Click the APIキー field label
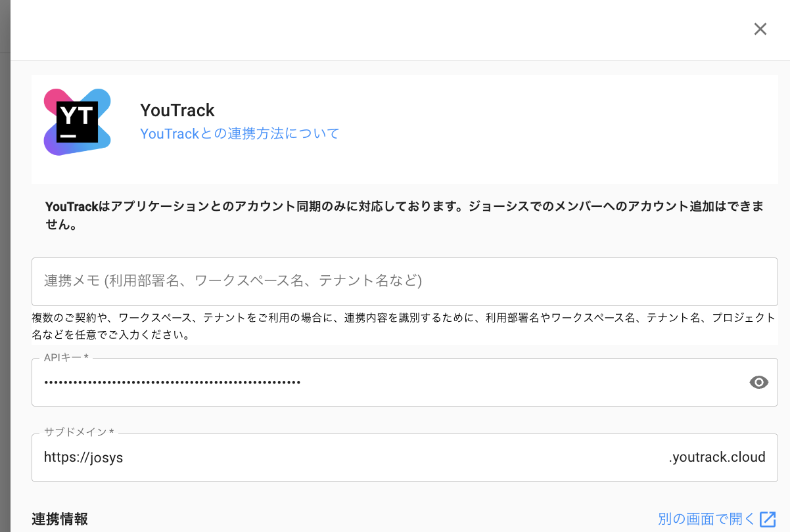 [x=66, y=357]
